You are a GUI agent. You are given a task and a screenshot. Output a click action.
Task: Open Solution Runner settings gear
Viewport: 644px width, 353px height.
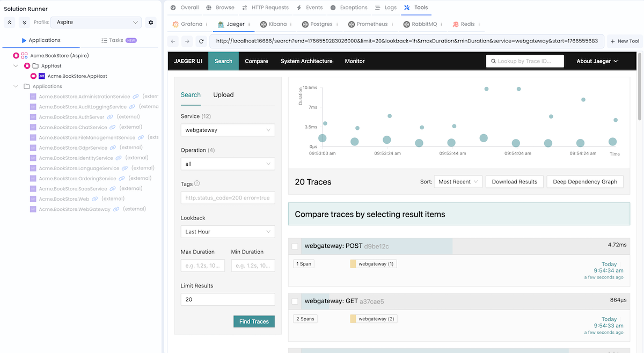pyautogui.click(x=151, y=23)
